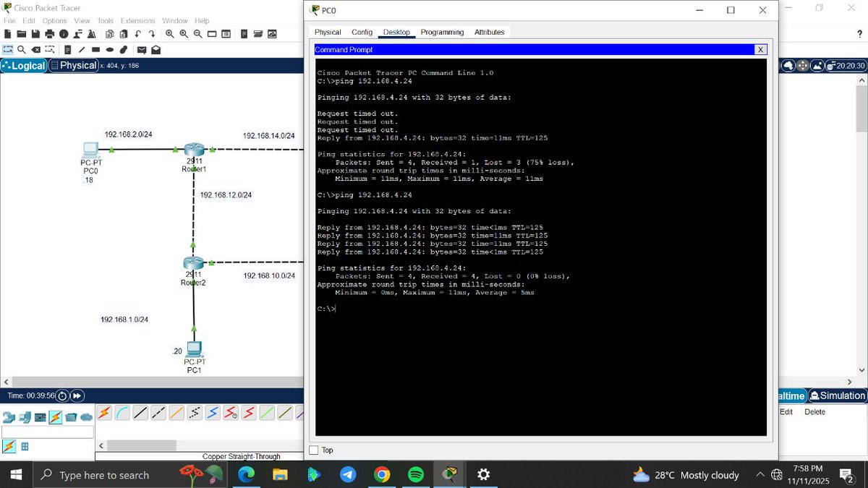Switch to the Config tab of PC0

pos(362,32)
